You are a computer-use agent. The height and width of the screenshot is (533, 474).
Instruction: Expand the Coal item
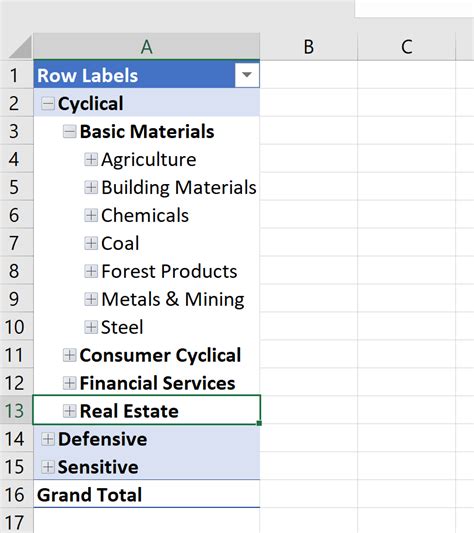91,243
